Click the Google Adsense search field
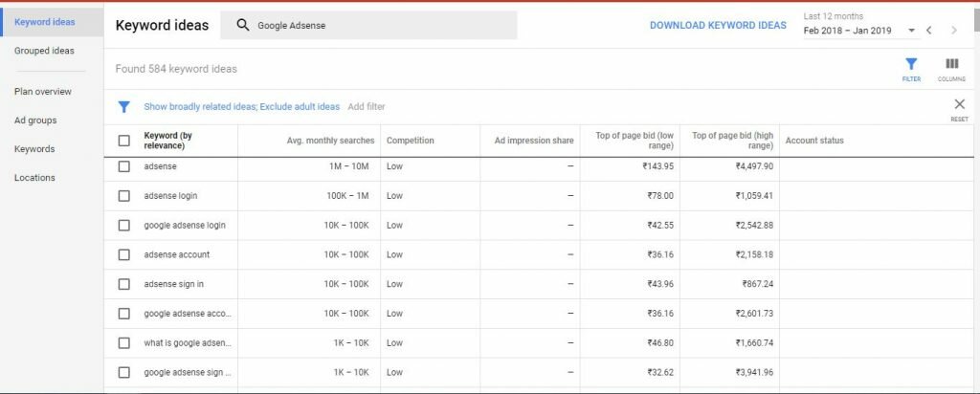Viewport: 980px width, 394px height. [x=368, y=25]
